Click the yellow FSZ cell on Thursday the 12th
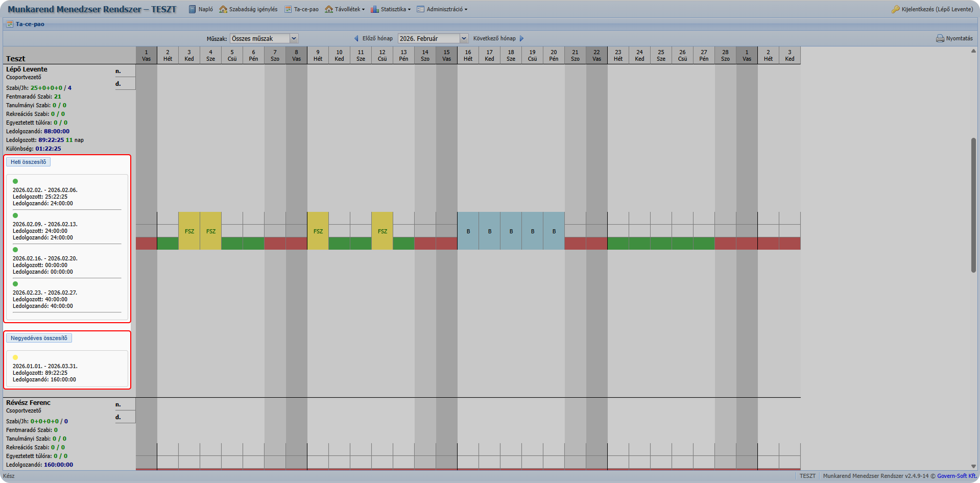980x483 pixels. point(382,231)
